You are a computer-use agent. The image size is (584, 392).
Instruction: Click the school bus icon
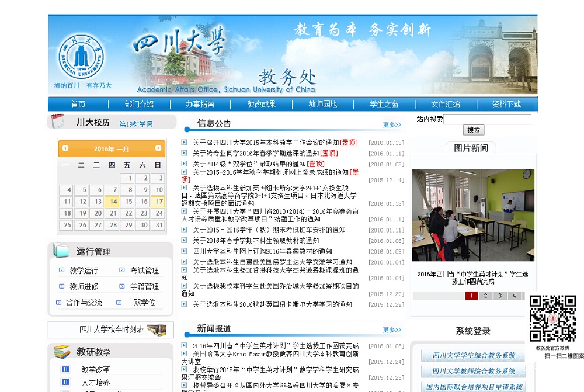pos(157,329)
